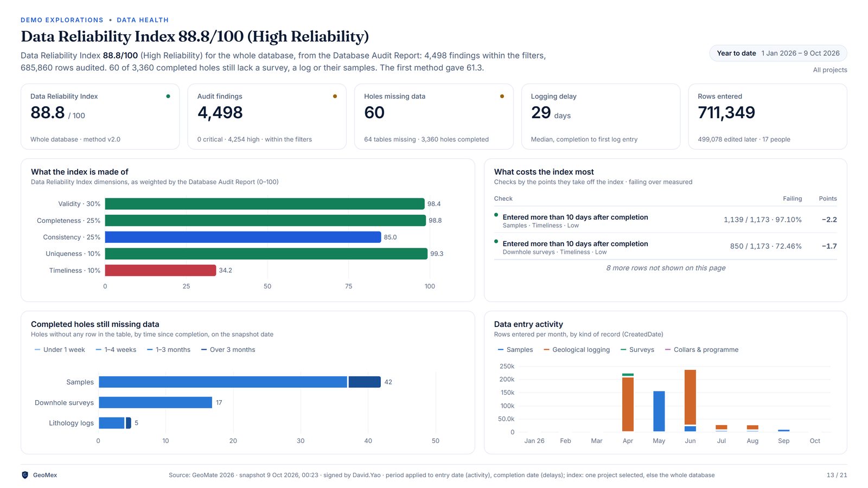
Task: Toggle the Samples series in Data entry activity legend
Action: tap(515, 350)
